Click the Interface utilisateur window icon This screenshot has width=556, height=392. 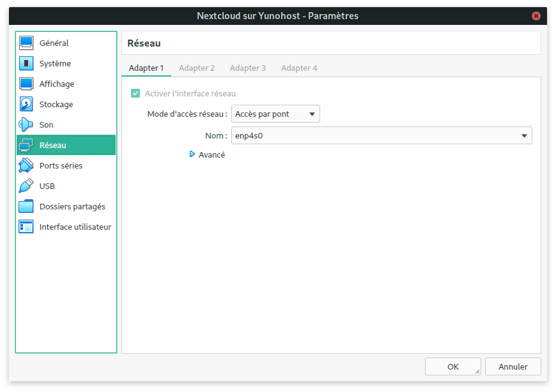26,227
